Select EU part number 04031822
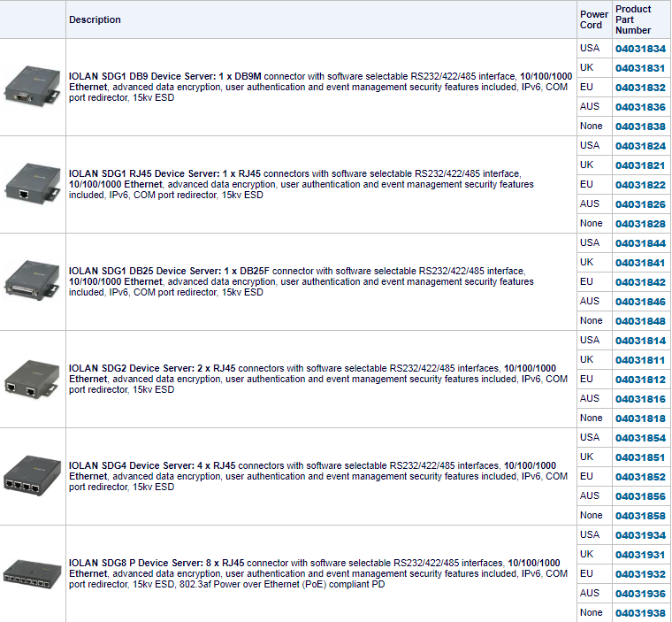Image resolution: width=672 pixels, height=622 pixels. coord(640,185)
